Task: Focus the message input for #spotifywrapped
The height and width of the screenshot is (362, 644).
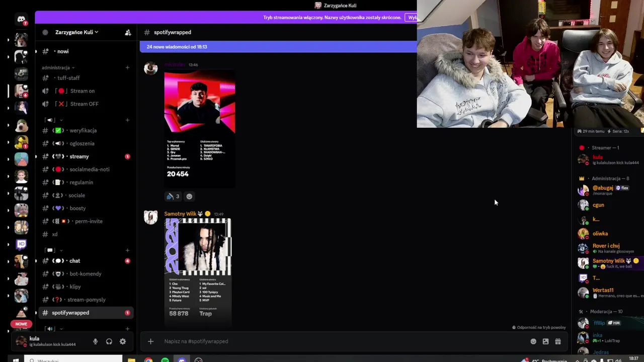Action: pos(342,341)
